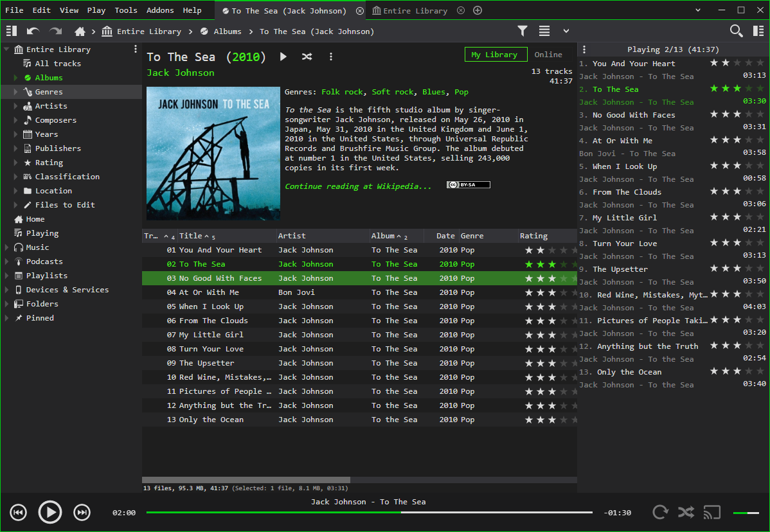Open the search magnifier icon

[x=736, y=31]
